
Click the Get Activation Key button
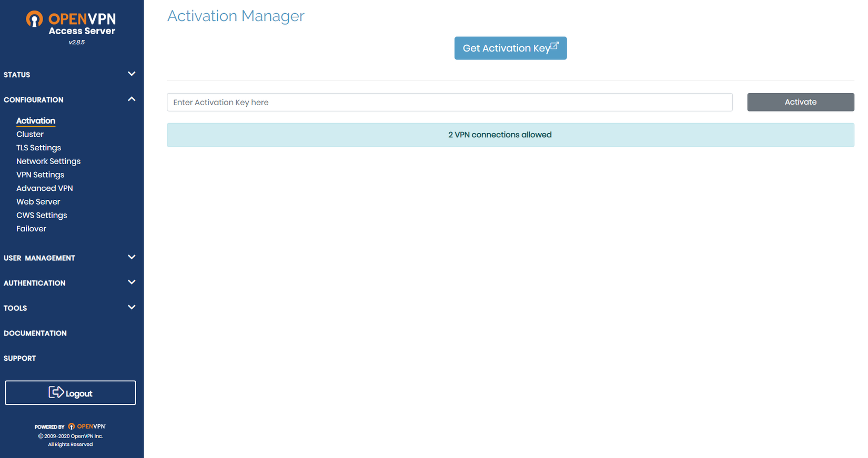point(510,48)
